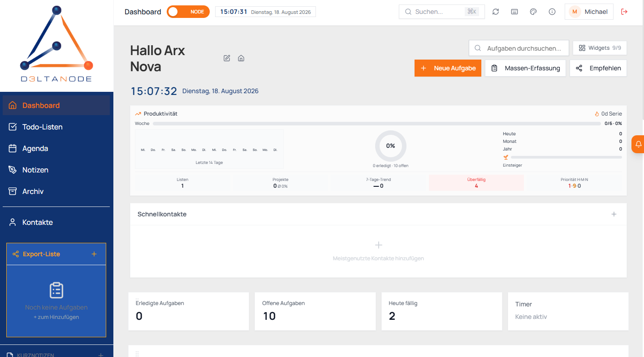Viewport: 644px width, 357px height.
Task: Focus the Suchen... search field
Action: click(442, 12)
